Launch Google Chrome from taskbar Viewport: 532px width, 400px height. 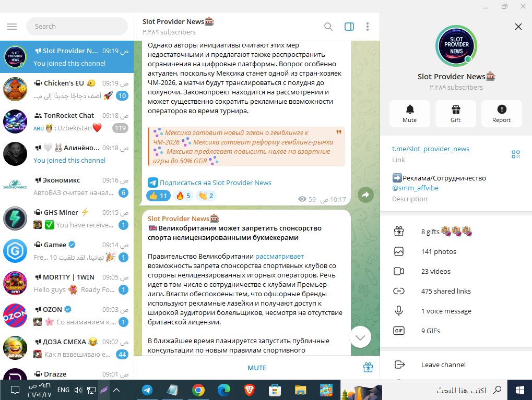pos(198,390)
